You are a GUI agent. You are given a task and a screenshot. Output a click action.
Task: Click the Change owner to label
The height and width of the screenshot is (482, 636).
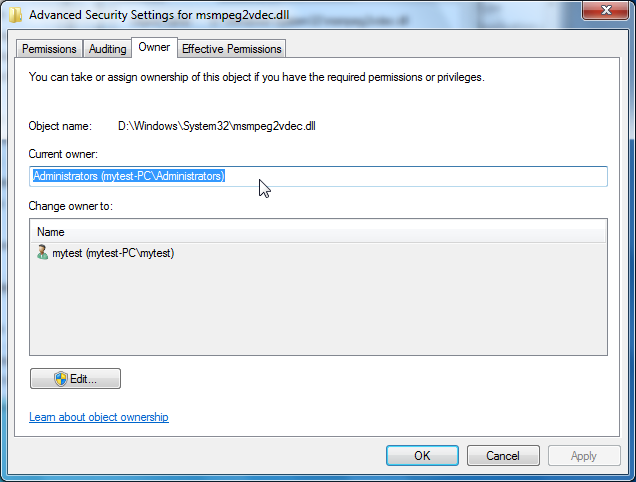(71, 206)
